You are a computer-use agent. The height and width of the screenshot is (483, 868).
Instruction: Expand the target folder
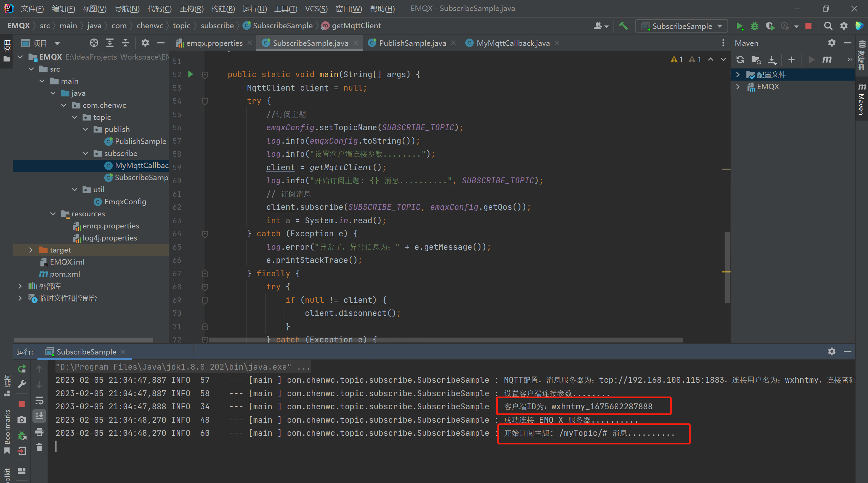31,250
